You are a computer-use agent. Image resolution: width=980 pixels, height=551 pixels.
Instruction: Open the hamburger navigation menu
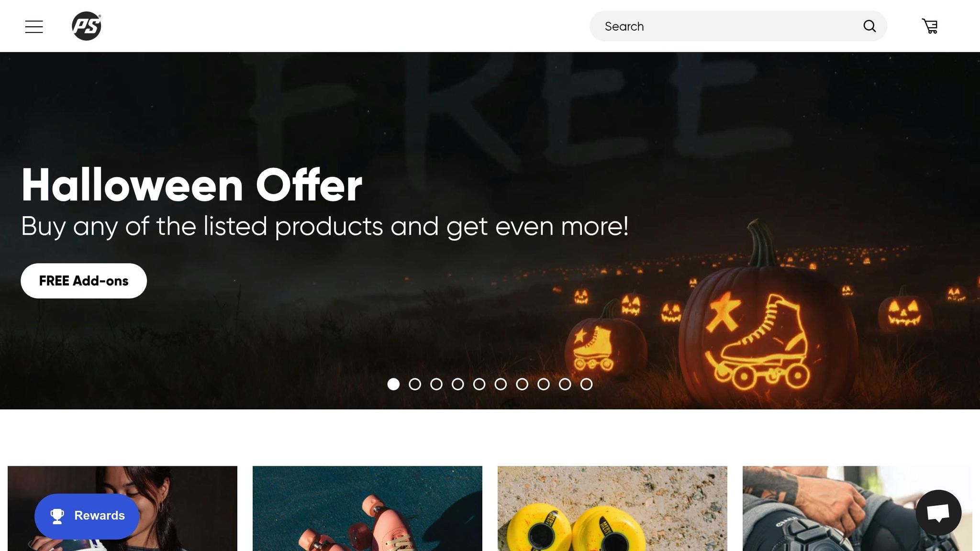tap(34, 27)
